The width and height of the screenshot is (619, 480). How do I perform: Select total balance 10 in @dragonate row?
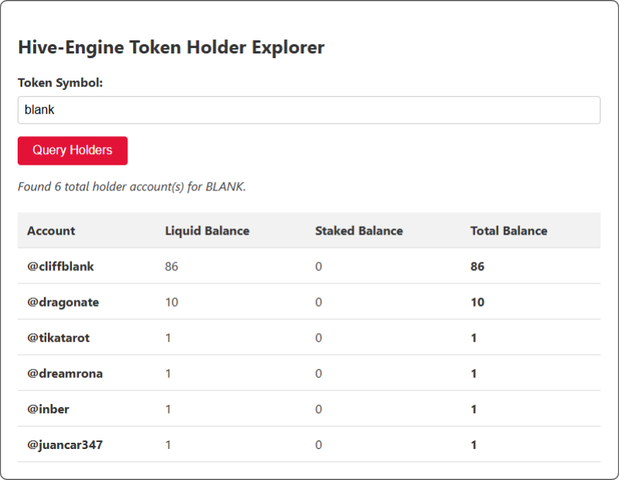[477, 302]
